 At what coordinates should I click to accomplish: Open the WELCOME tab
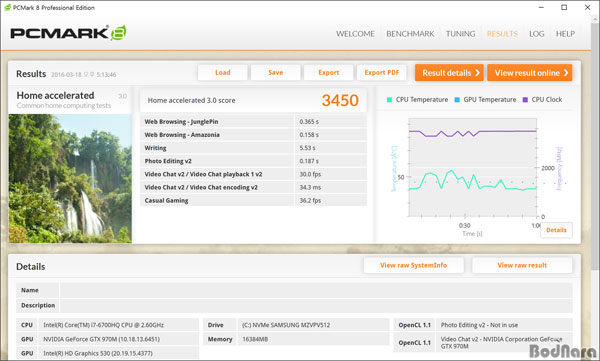coord(355,34)
